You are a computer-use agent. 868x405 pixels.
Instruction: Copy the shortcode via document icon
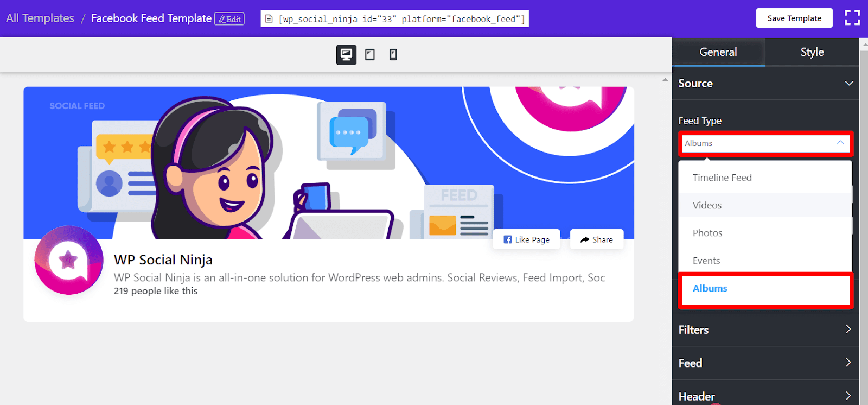(269, 19)
